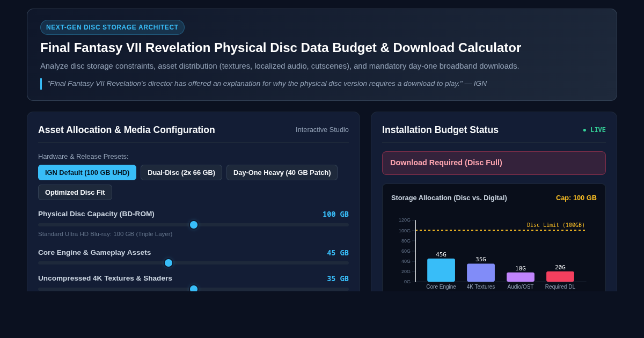This screenshot has height=338, width=644.
Task: Click the Installation Budget Status heading
Action: tap(440, 130)
